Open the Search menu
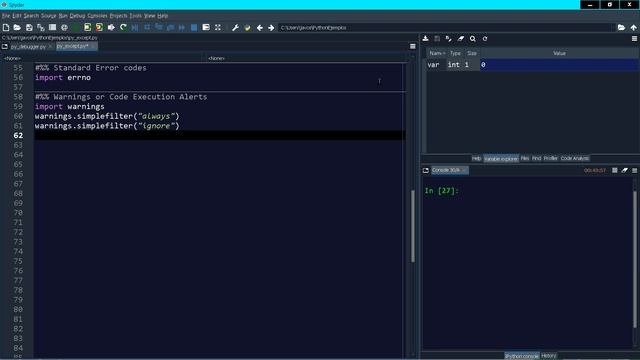The image size is (640, 360). 31,16
